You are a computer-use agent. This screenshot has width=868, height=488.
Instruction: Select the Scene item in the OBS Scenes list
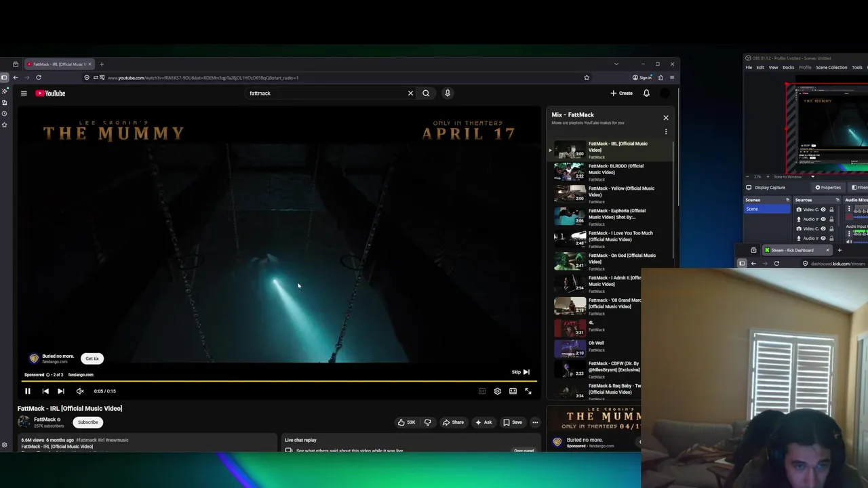pyautogui.click(x=768, y=209)
